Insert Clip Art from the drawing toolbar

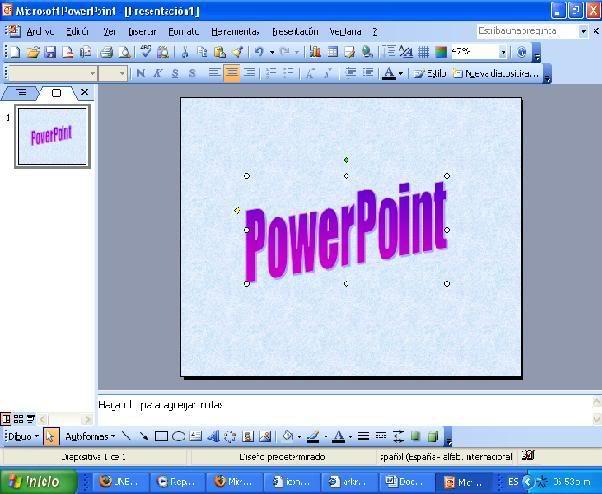point(248,436)
